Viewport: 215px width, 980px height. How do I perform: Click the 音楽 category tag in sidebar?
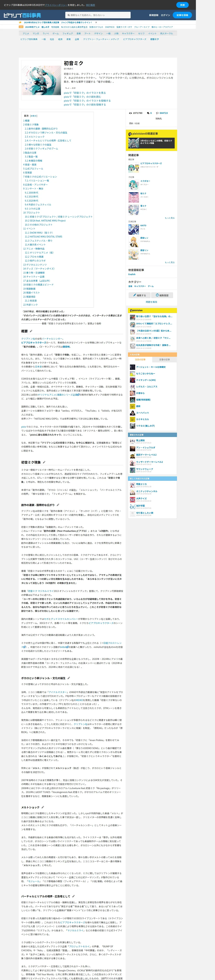click(130, 286)
